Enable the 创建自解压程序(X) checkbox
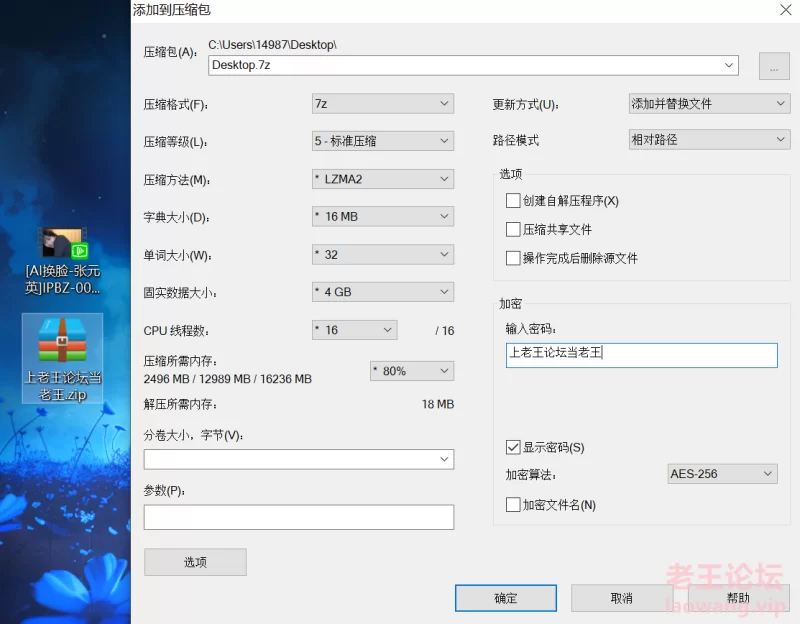This screenshot has height=624, width=800. tap(513, 201)
